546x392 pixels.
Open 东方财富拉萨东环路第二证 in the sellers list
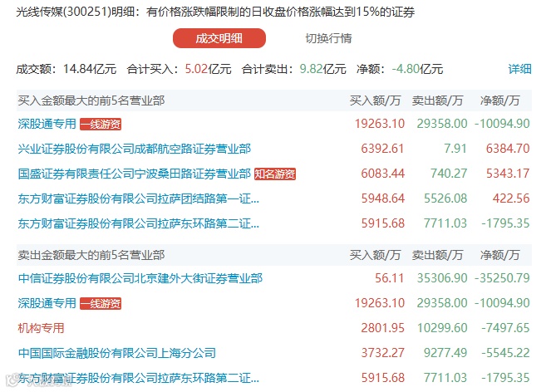139,378
